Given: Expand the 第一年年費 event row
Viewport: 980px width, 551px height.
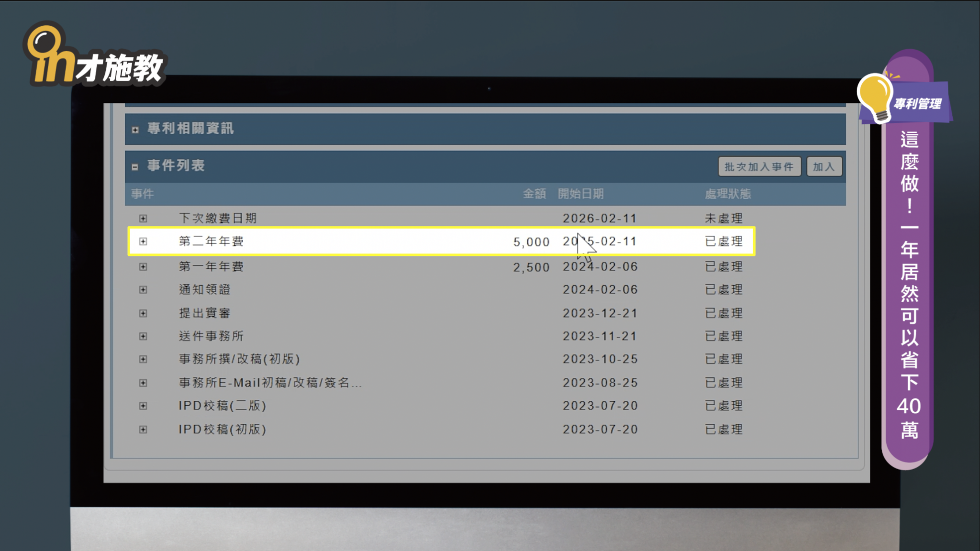Looking at the screenshot, I should 143,266.
